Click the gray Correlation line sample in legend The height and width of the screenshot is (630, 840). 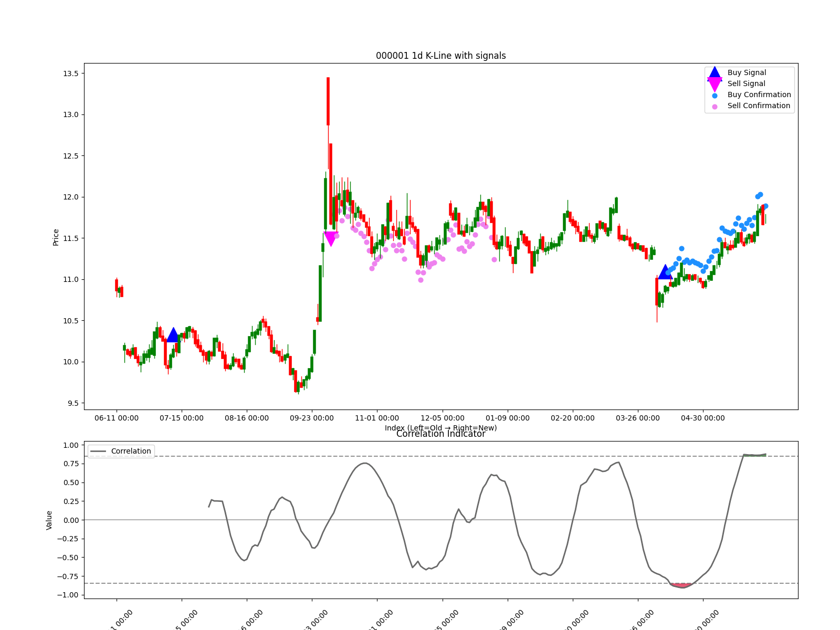coord(98,451)
